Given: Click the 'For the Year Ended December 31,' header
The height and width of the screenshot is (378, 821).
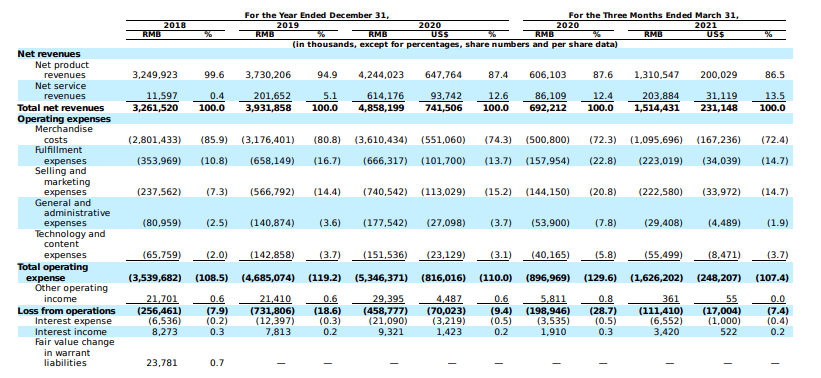Looking at the screenshot, I should (x=317, y=15).
